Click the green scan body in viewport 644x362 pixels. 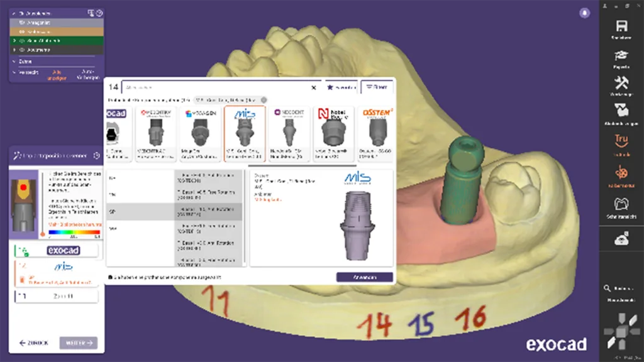461,180
